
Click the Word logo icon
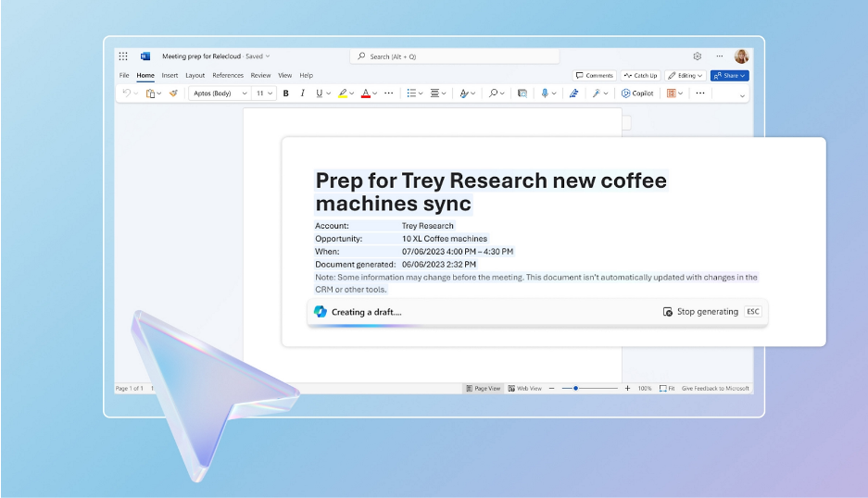pos(145,56)
